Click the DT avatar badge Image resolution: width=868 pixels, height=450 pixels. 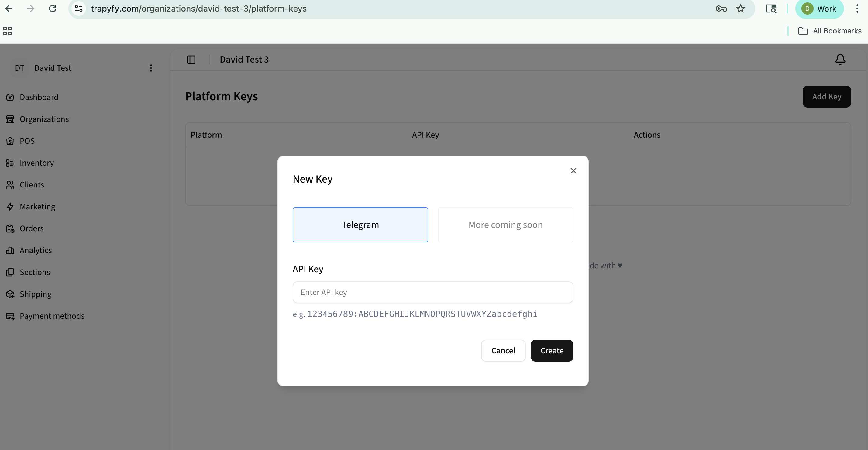coord(19,68)
